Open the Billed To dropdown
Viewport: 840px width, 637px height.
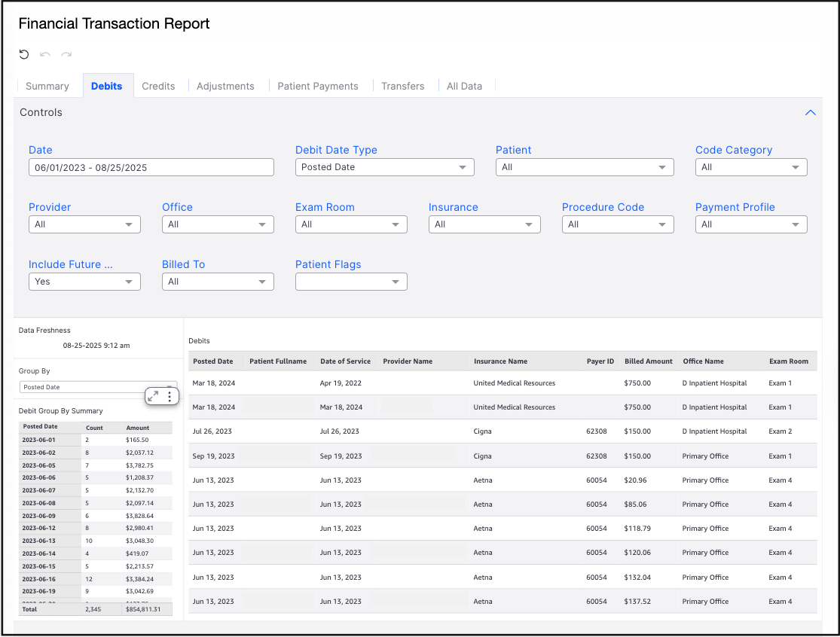tap(218, 282)
